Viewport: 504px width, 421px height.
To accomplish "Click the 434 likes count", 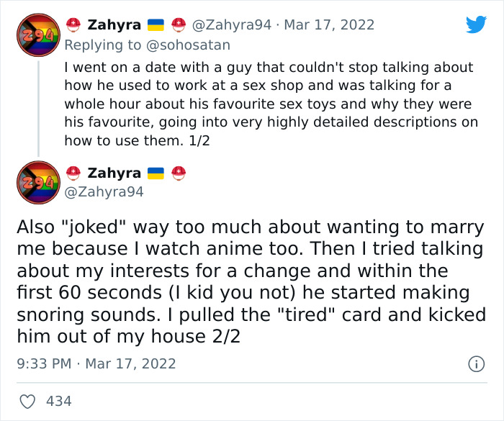I will [58, 401].
